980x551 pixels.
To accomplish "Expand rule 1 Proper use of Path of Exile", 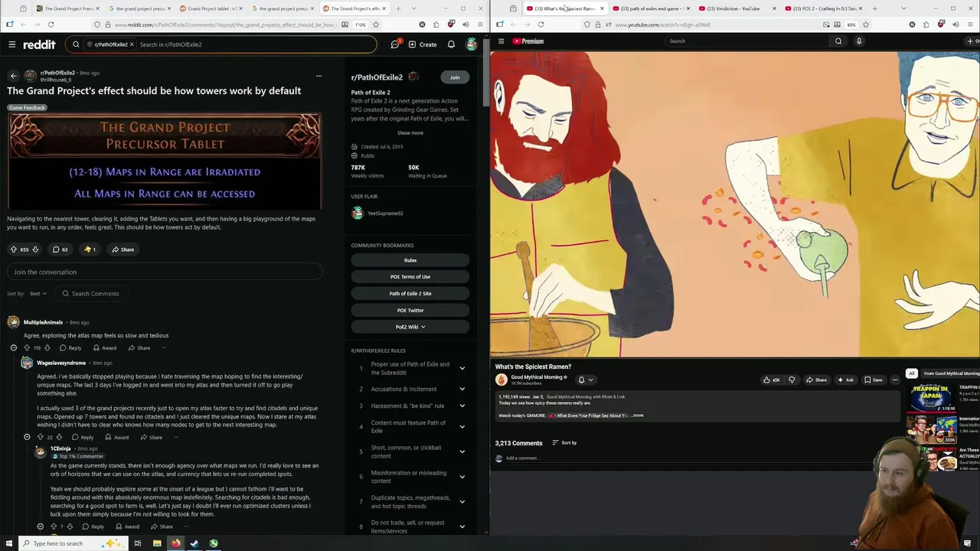I will coord(462,369).
